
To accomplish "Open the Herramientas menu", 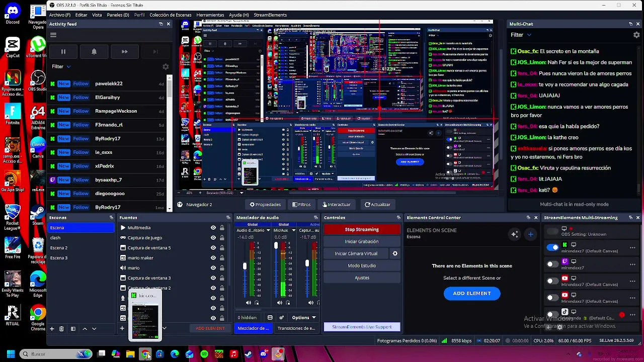I will pyautogui.click(x=210, y=15).
